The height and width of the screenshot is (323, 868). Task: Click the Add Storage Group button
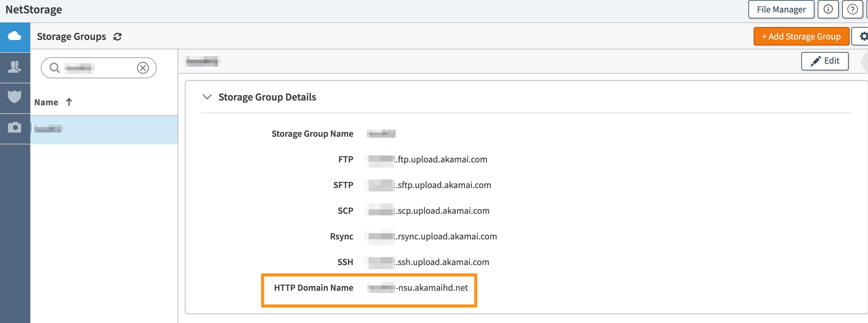801,36
